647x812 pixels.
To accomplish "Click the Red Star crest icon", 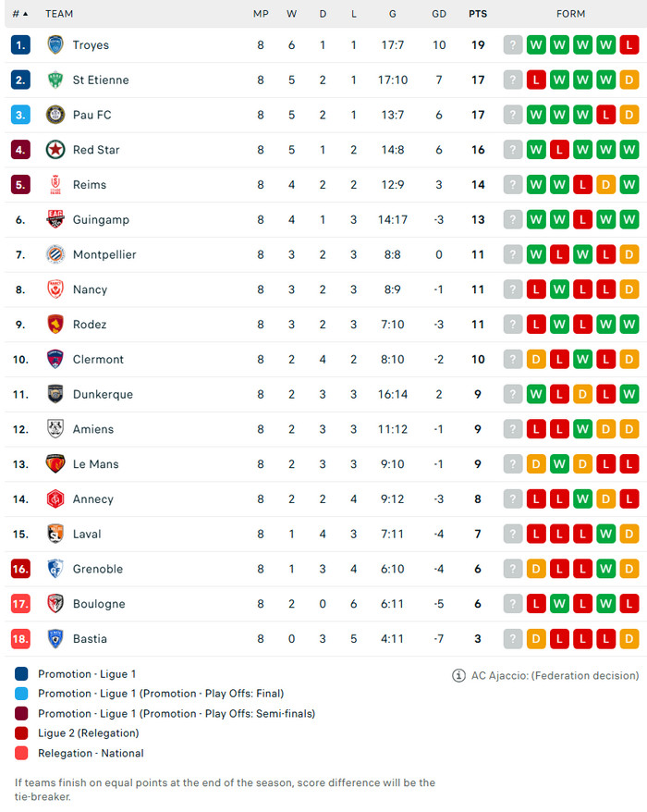I will (x=55, y=150).
